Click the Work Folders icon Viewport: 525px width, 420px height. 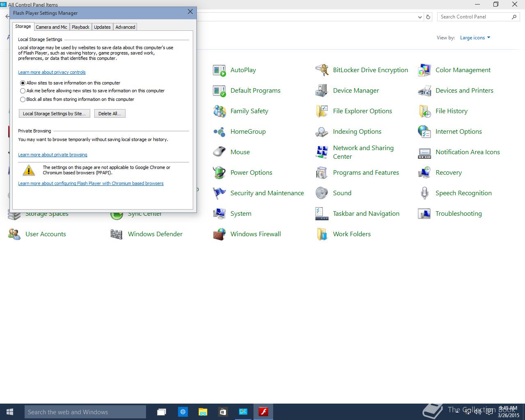(x=322, y=234)
